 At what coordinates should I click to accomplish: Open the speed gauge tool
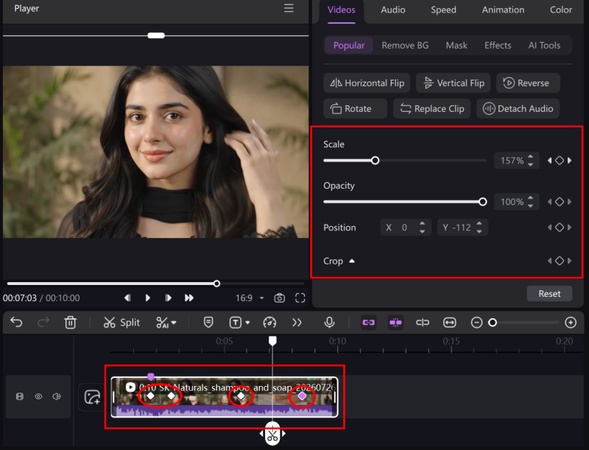[270, 323]
